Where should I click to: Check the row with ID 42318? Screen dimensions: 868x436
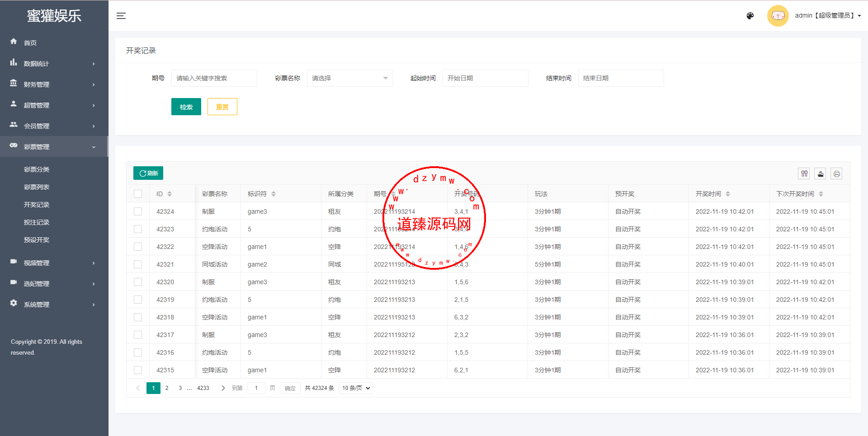pos(138,317)
